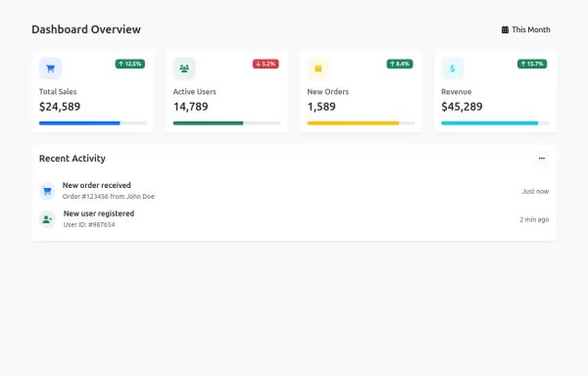Click the blue Total Sales progress bar

(93, 123)
